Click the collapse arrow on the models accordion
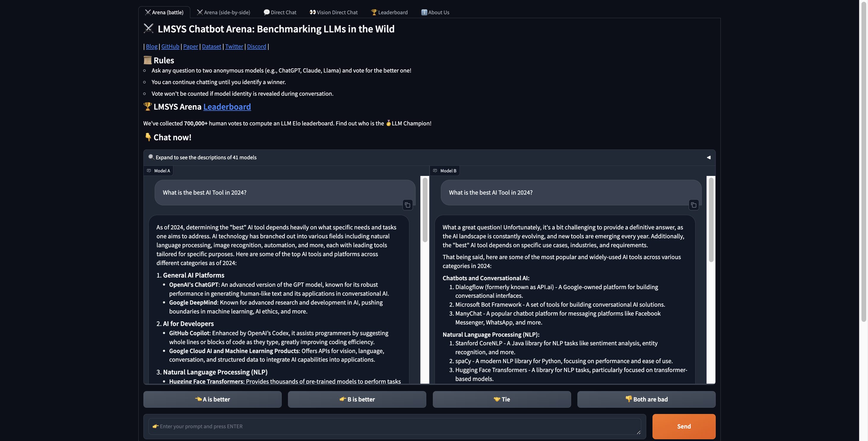 (708, 157)
